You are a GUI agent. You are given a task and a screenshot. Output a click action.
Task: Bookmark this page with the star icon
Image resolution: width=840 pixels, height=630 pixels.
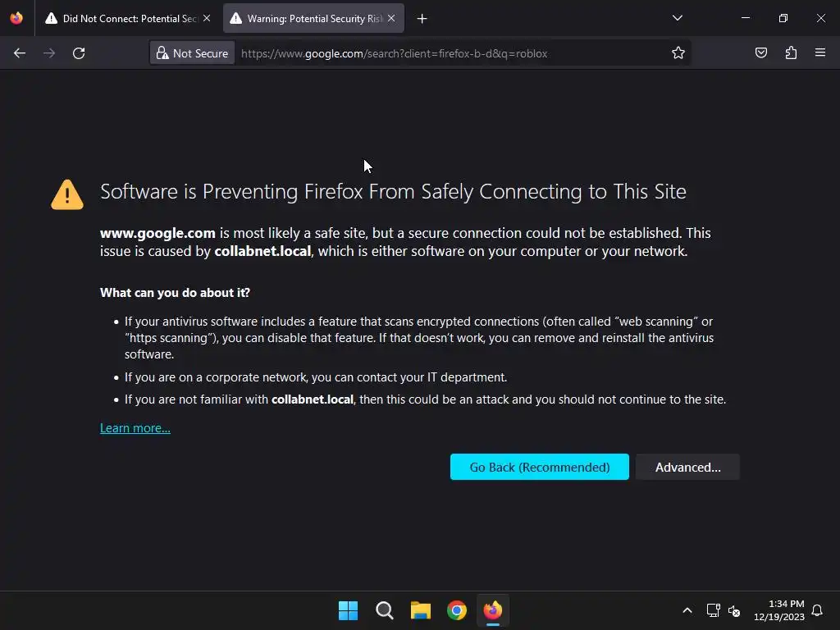678,52
